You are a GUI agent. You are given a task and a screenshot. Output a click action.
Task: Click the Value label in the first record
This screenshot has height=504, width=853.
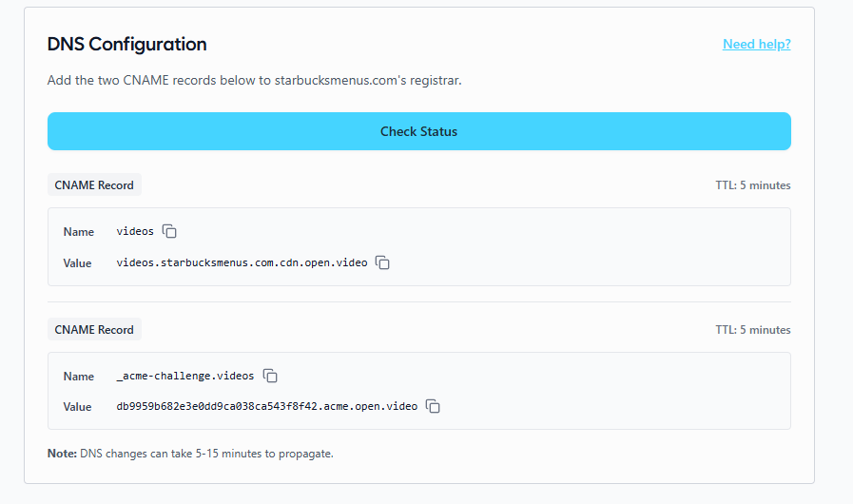[78, 263]
